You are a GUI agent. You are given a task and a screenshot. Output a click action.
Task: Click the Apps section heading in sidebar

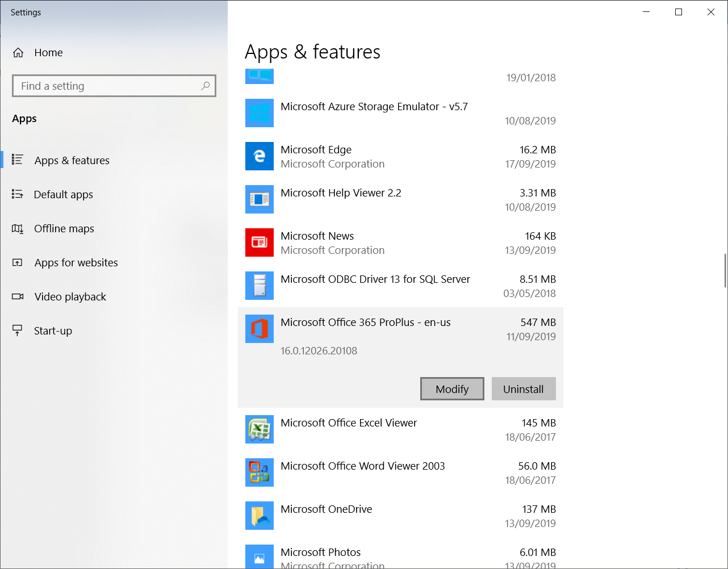click(x=24, y=118)
